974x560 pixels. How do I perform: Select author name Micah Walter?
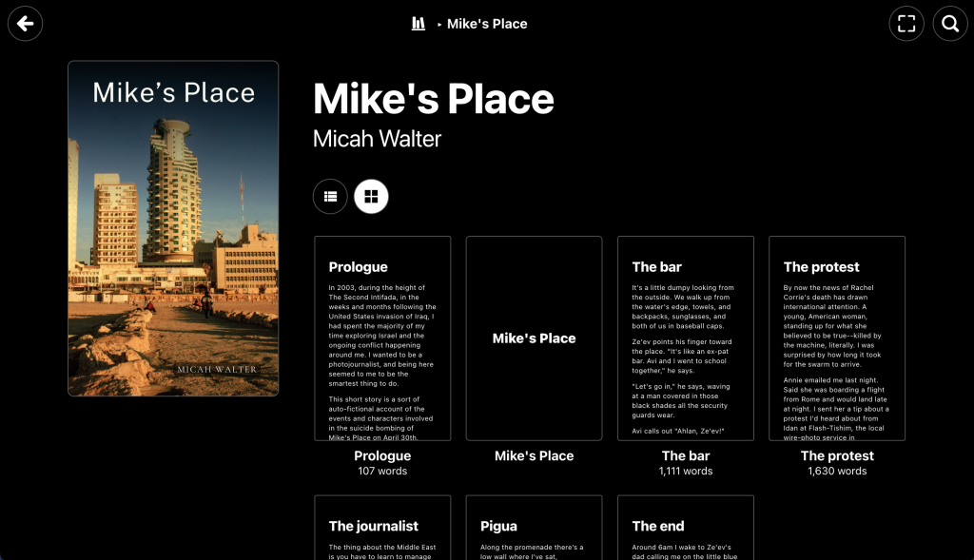378,139
